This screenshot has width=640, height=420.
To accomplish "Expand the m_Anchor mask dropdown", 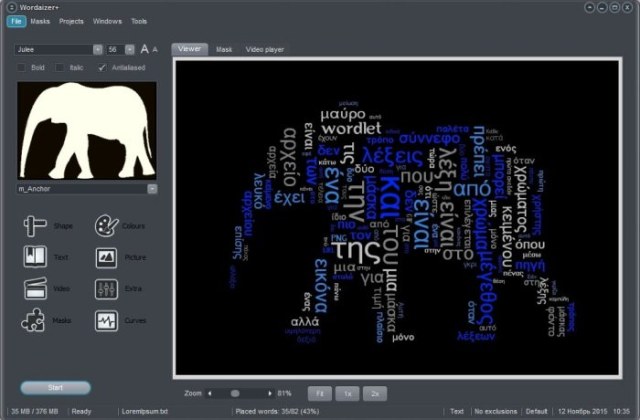I will coord(152,188).
